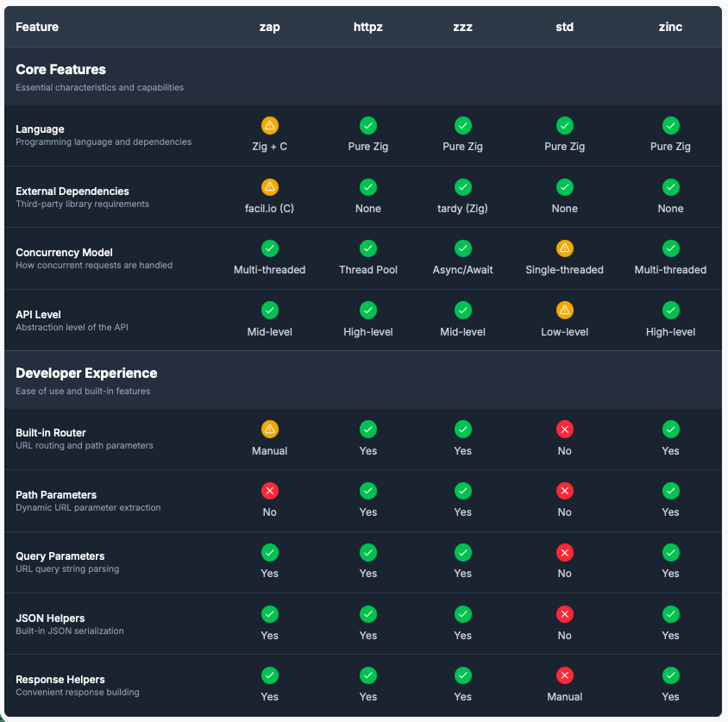Click the green check above tardy (Zig)
728x722 pixels.
[463, 187]
